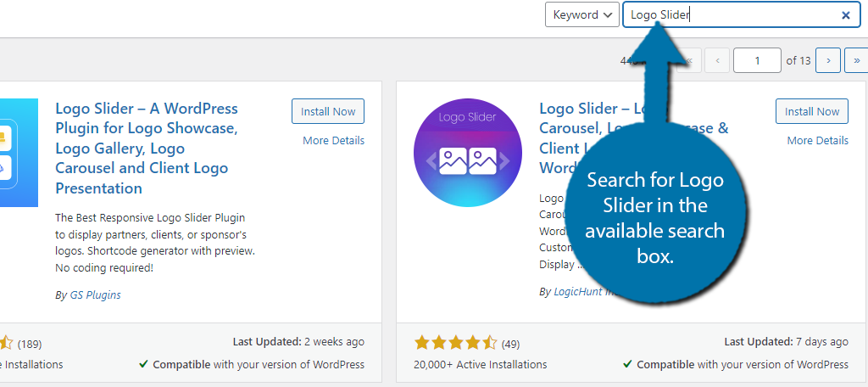The image size is (868, 387).
Task: Click the "Last Updated: 2 weeks ago" text
Action: [x=298, y=341]
